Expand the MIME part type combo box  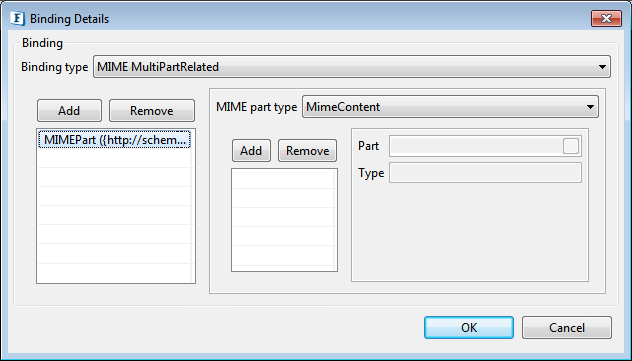coord(450,107)
